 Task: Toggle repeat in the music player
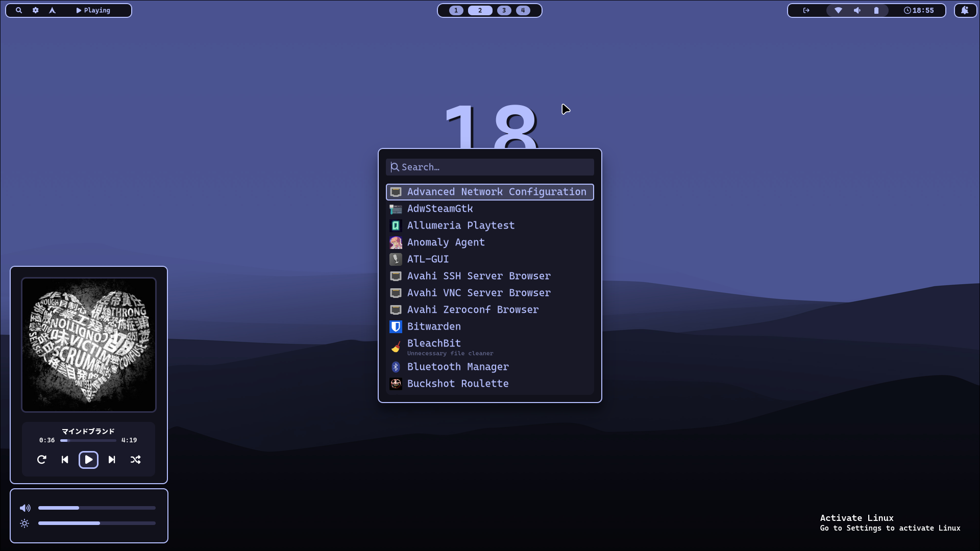[x=42, y=460]
